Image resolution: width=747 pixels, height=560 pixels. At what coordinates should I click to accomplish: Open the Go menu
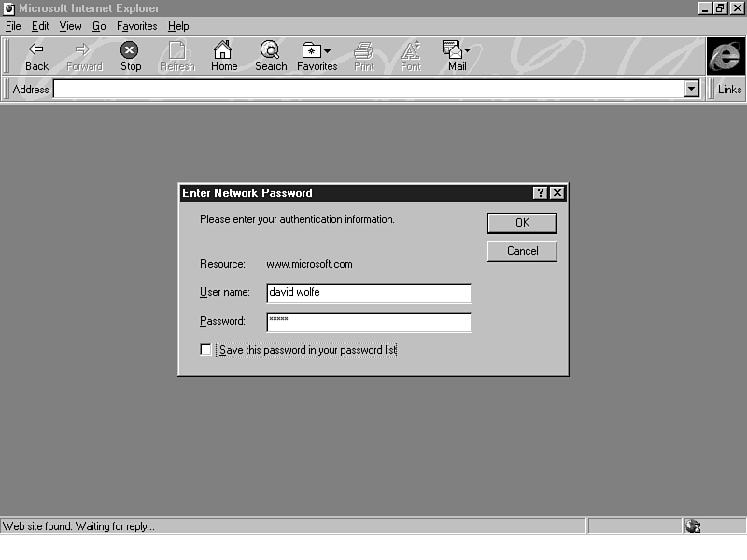(x=99, y=26)
